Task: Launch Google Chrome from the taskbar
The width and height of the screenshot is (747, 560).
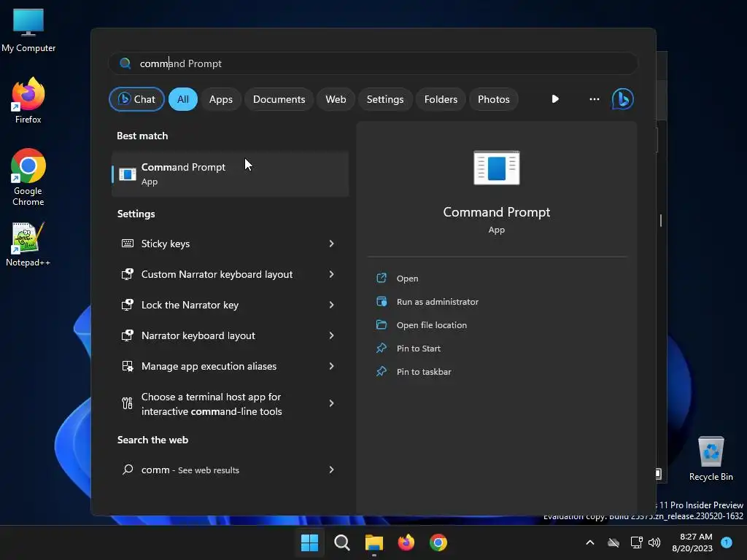Action: [x=438, y=542]
